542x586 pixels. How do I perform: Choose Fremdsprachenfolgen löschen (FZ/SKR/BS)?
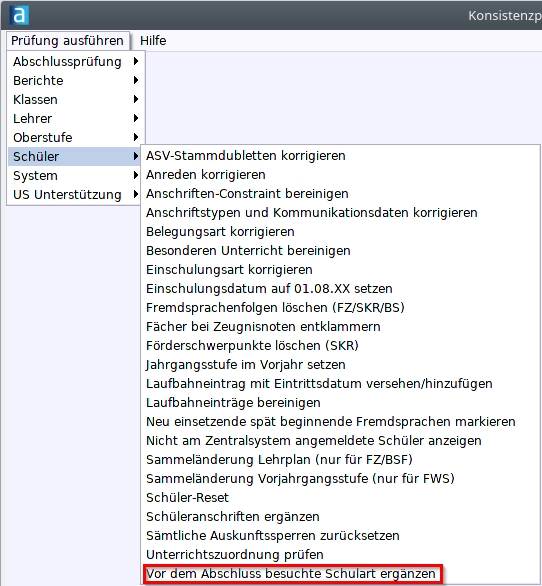tap(340, 307)
